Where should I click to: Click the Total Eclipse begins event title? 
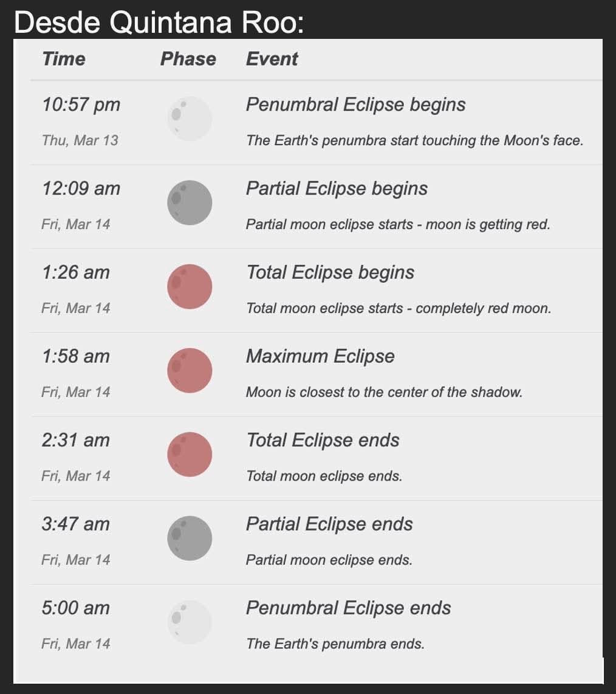point(330,272)
